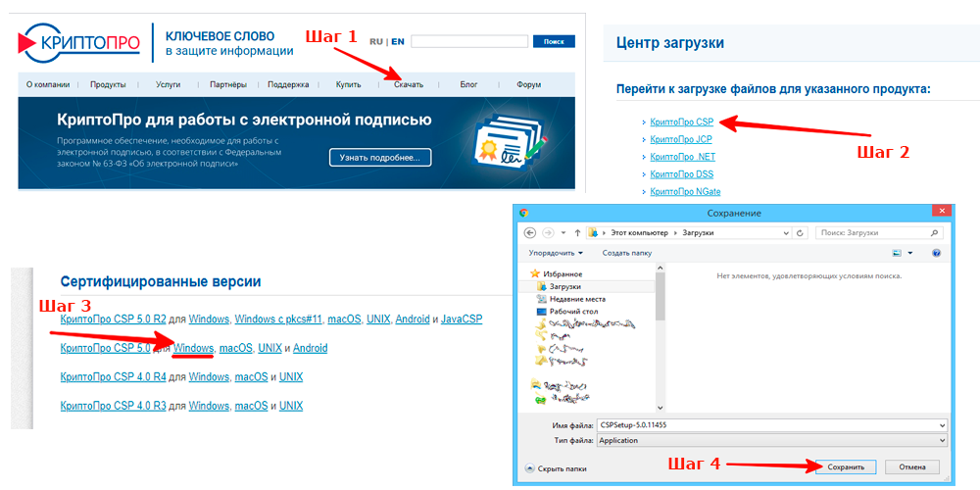Open the КриптоПро .NET link
The width and height of the screenshot is (980, 490).
pyautogui.click(x=682, y=157)
